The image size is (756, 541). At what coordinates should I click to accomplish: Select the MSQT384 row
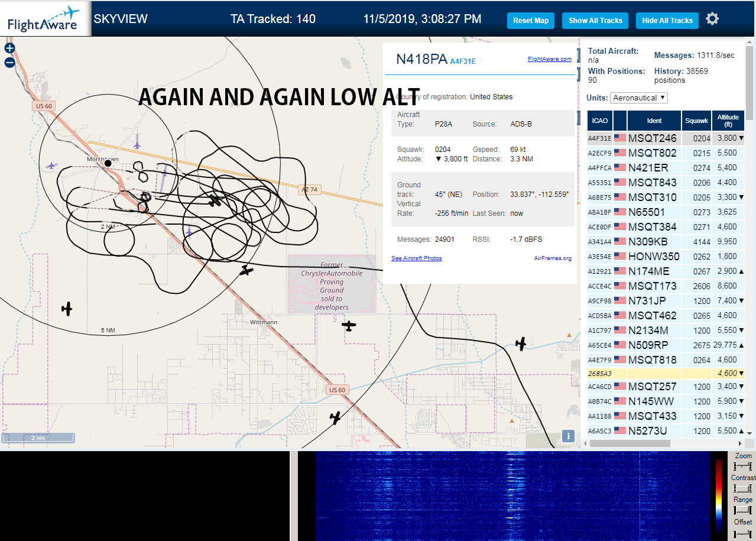tap(666, 227)
